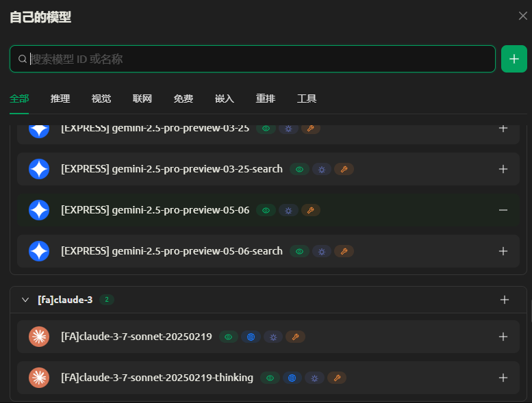Click [EXPRESS] gemini-2.5-pro-preview-03-25-search name

tap(172, 169)
